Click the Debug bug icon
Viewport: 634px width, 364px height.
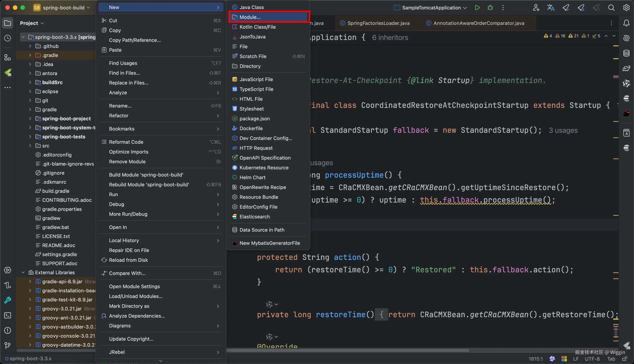pyautogui.click(x=490, y=8)
